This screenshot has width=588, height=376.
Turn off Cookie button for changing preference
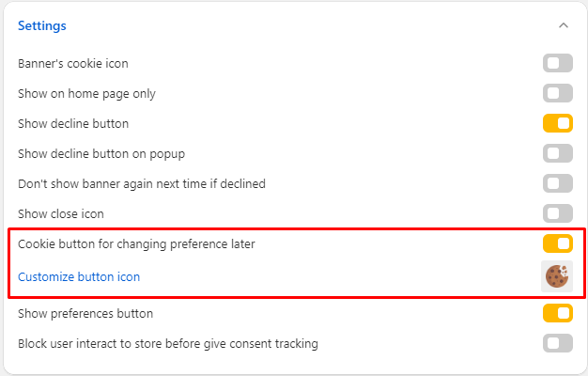pos(557,244)
